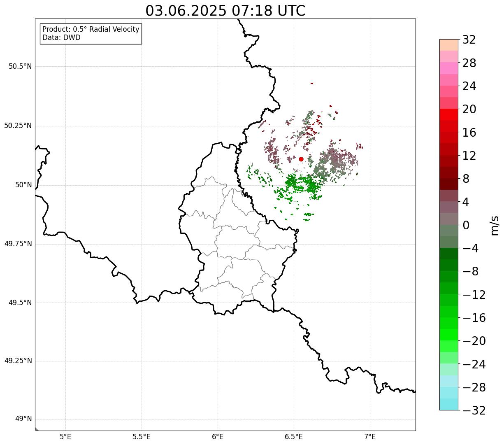This screenshot has height=445, width=504.
Task: Click the colorbar tick label −32
Action: click(474, 410)
